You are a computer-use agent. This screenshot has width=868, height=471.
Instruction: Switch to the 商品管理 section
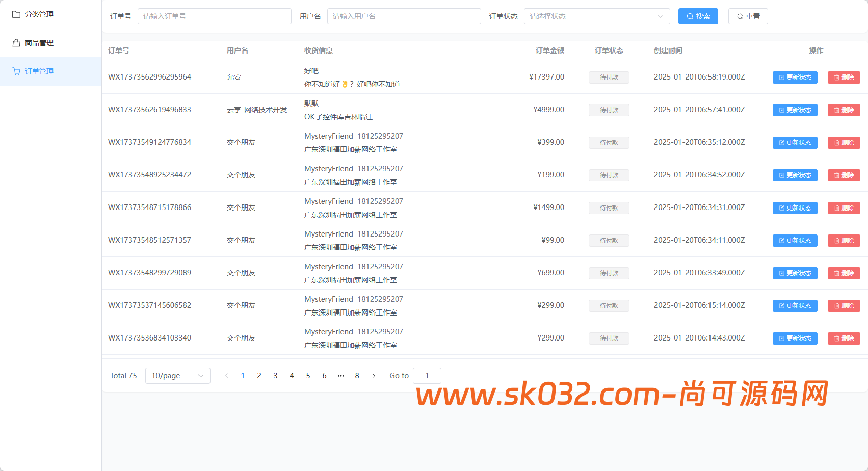(37, 42)
